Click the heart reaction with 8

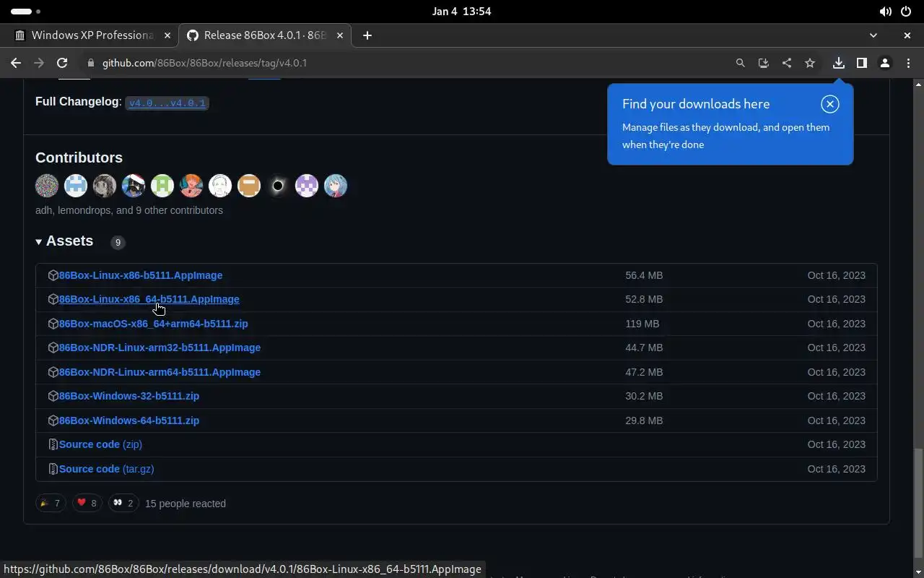click(87, 503)
